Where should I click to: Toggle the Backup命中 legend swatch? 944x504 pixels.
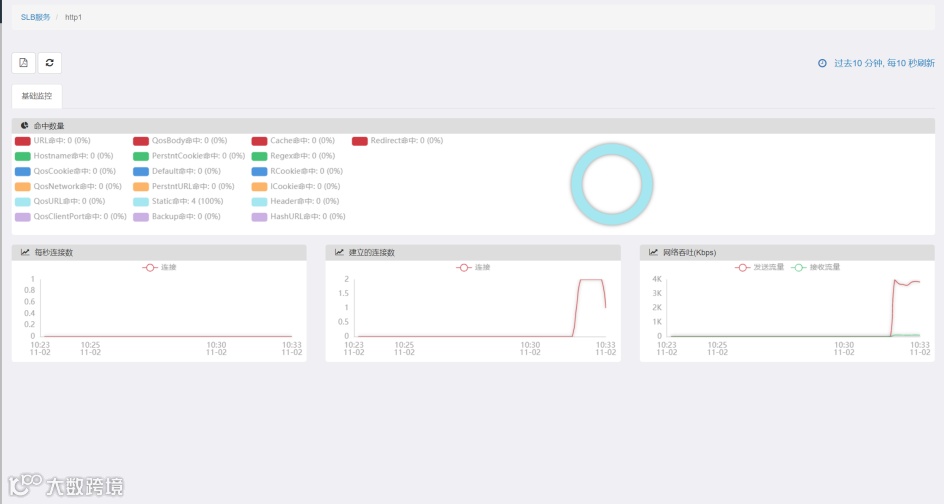(x=141, y=217)
